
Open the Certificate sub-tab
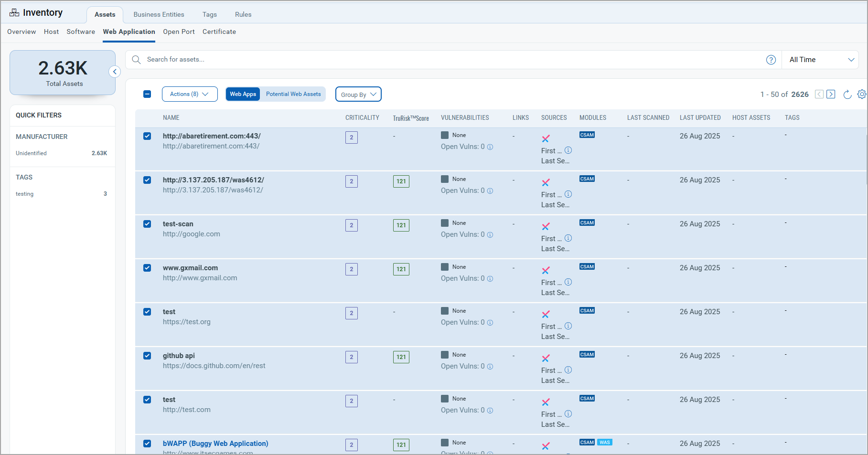(x=219, y=32)
